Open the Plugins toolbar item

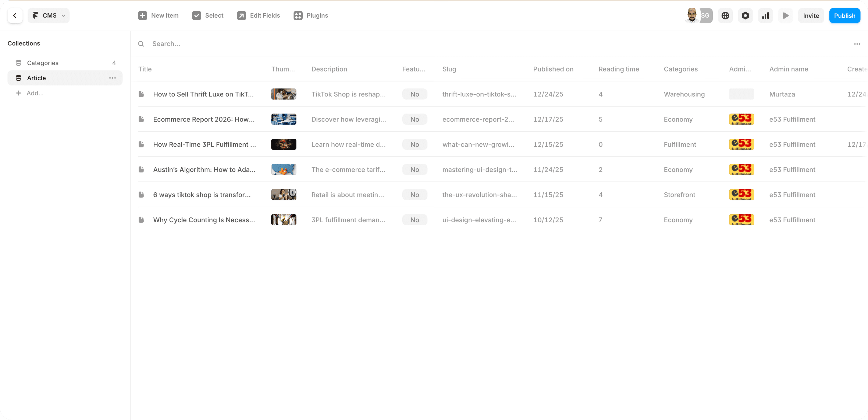coord(311,15)
